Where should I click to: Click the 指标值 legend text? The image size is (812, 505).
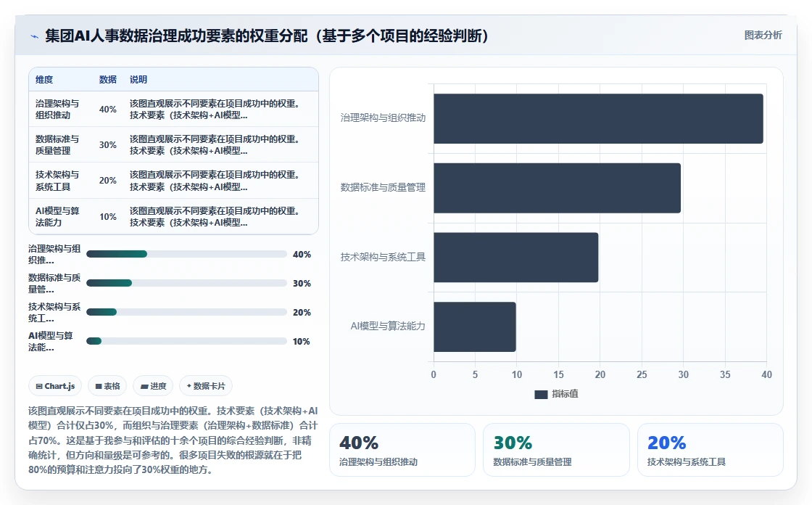click(565, 394)
